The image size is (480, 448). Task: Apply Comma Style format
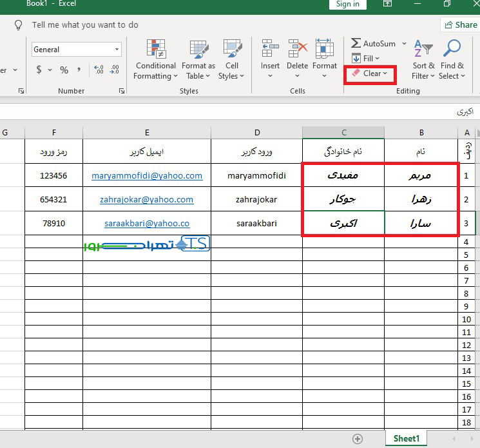point(79,70)
